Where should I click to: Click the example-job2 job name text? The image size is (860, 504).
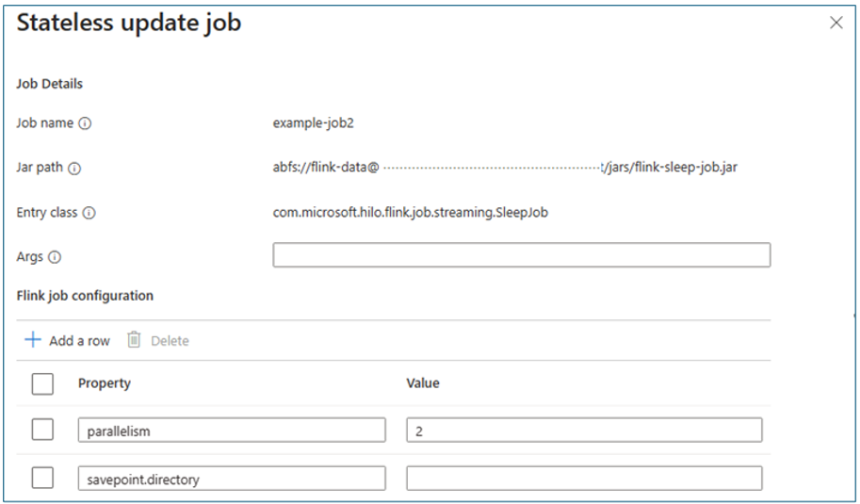(x=313, y=123)
